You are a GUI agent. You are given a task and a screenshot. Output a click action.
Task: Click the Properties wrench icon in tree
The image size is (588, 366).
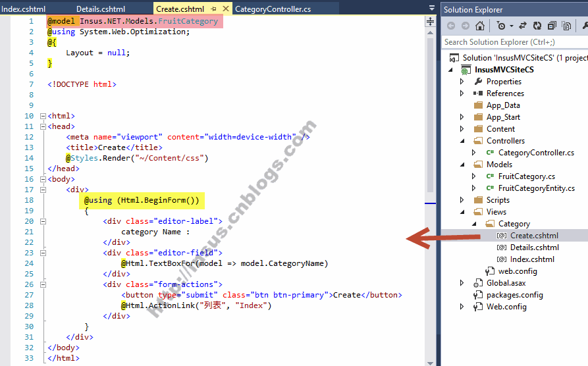coord(478,81)
